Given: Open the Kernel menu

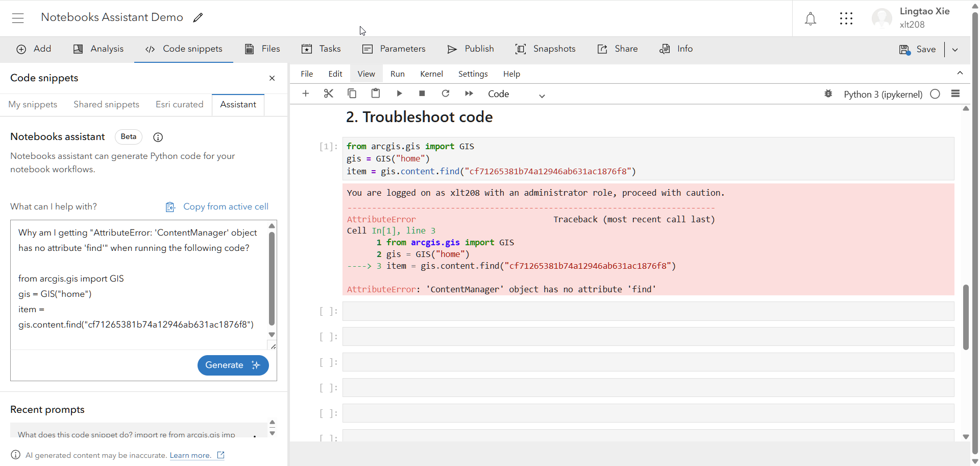Looking at the screenshot, I should 431,74.
